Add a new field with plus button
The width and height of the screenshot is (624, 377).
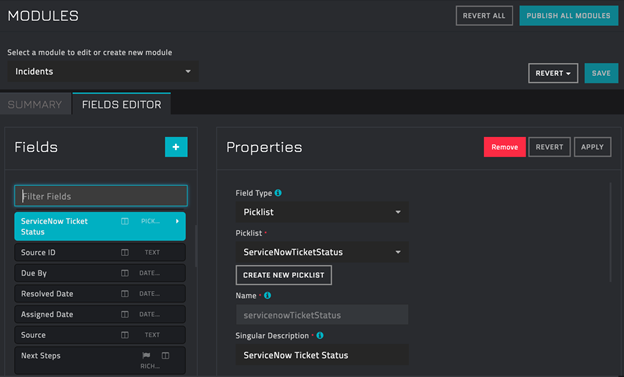pyautogui.click(x=176, y=147)
